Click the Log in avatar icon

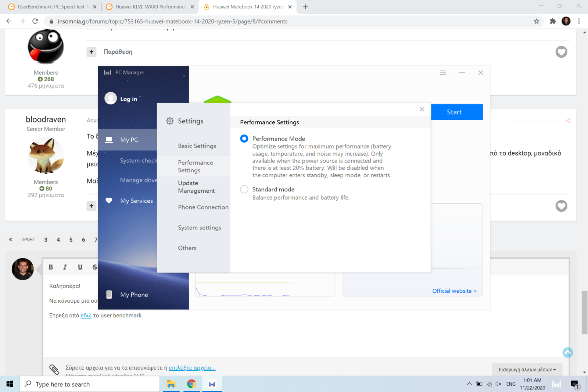[x=111, y=98]
